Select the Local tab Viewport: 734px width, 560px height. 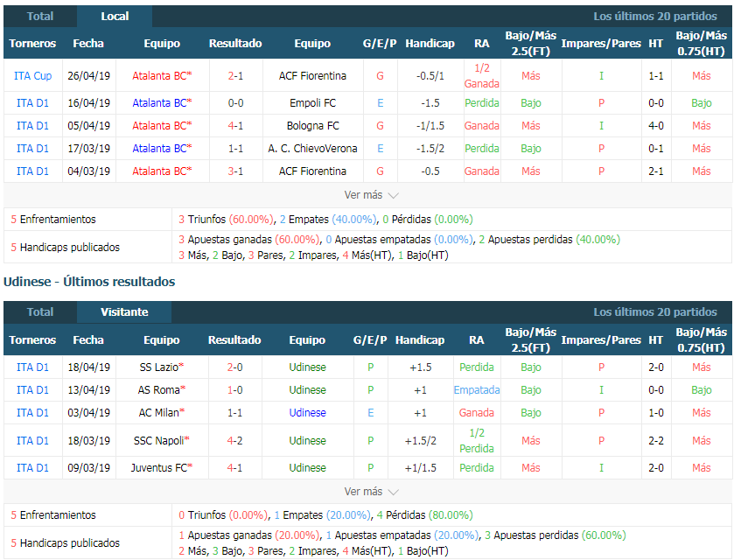[115, 17]
